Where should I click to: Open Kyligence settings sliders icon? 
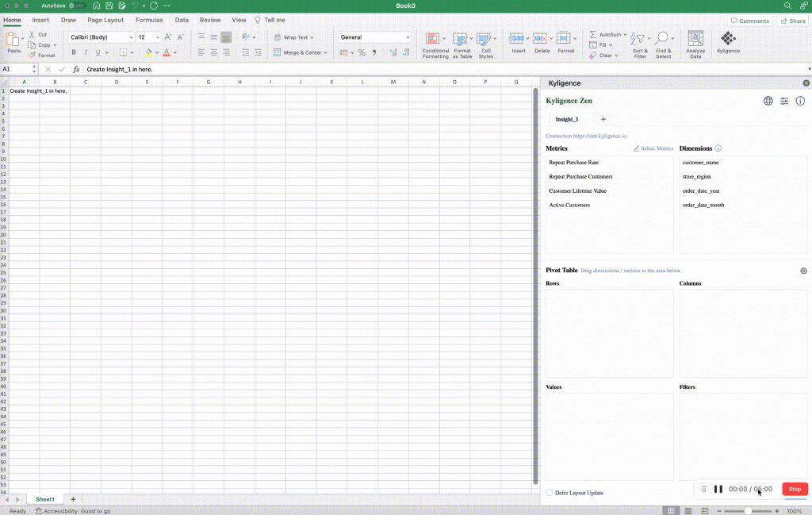784,101
